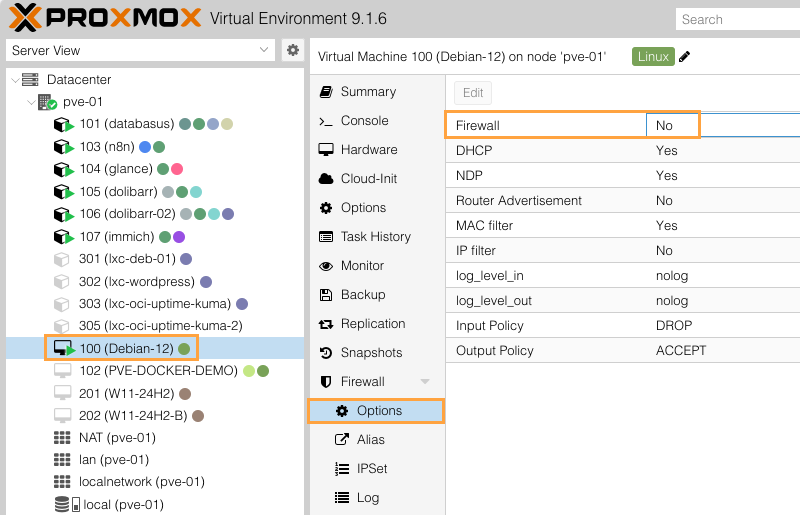Click the blue tag dot on 103 (n8n)
Viewport: 800px width, 515px height.
[145, 147]
